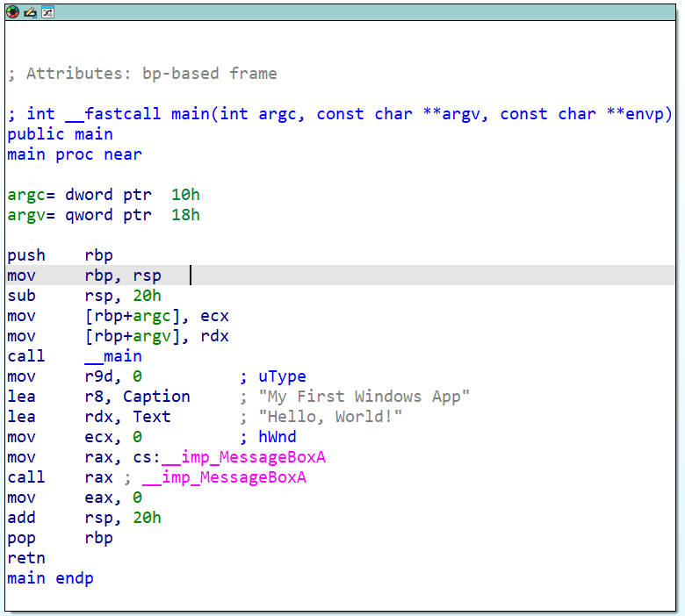Image resolution: width=685 pixels, height=616 pixels.
Task: Click the 'push rbp' instruction
Action: [x=60, y=255]
